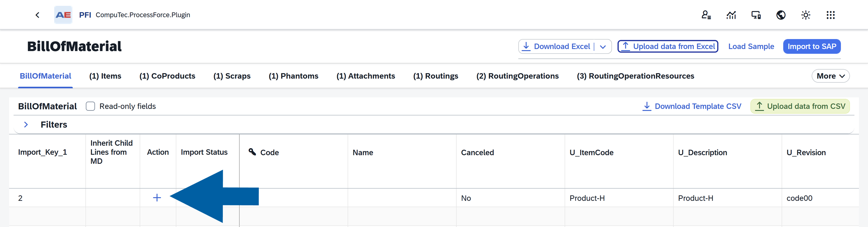Screen dimensions: 868x227
Task: Open the nine-dot apps grid
Action: coord(830,15)
